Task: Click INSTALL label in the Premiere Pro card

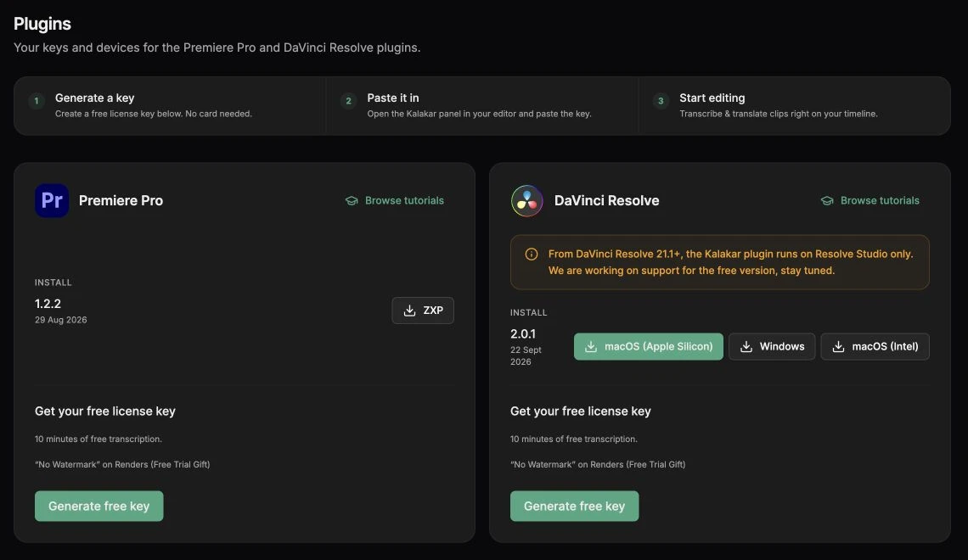Action: [53, 283]
